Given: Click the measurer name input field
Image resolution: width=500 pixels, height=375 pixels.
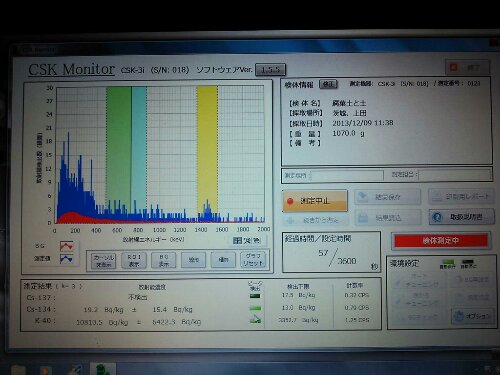Looking at the screenshot, I should [x=347, y=175].
